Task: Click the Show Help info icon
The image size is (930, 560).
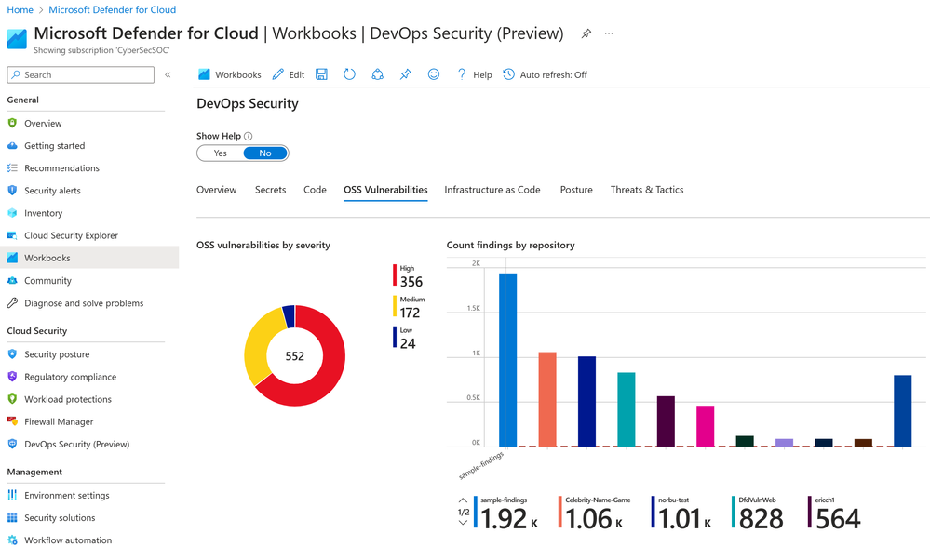Action: (x=249, y=137)
